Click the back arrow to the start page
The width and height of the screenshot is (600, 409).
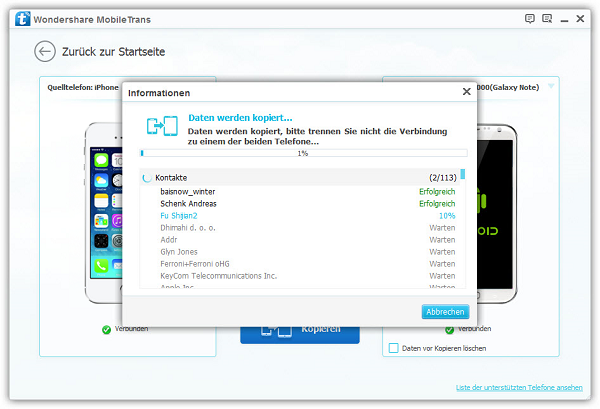(45, 51)
